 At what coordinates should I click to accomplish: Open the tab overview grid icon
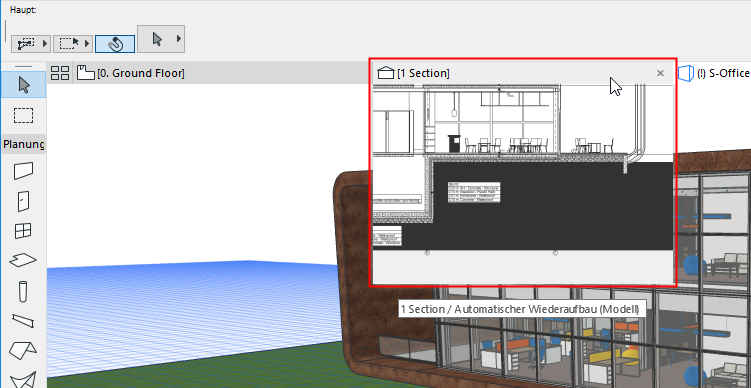coord(60,73)
